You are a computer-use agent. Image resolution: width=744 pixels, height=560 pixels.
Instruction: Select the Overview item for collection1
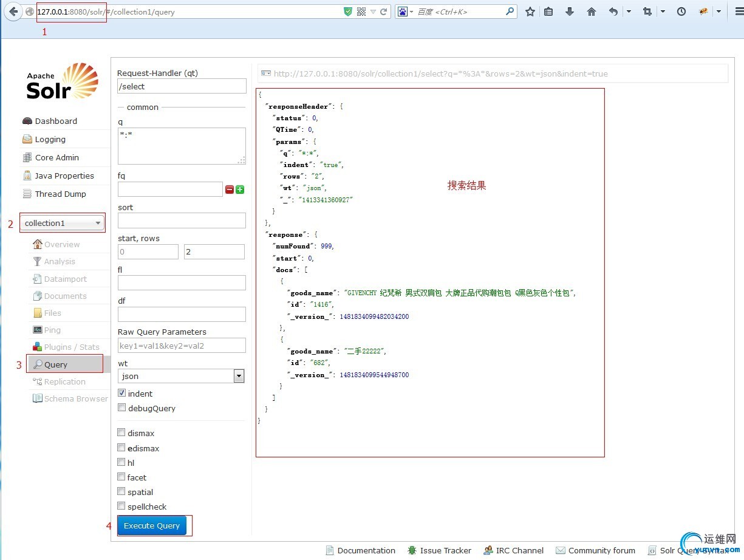tap(62, 244)
